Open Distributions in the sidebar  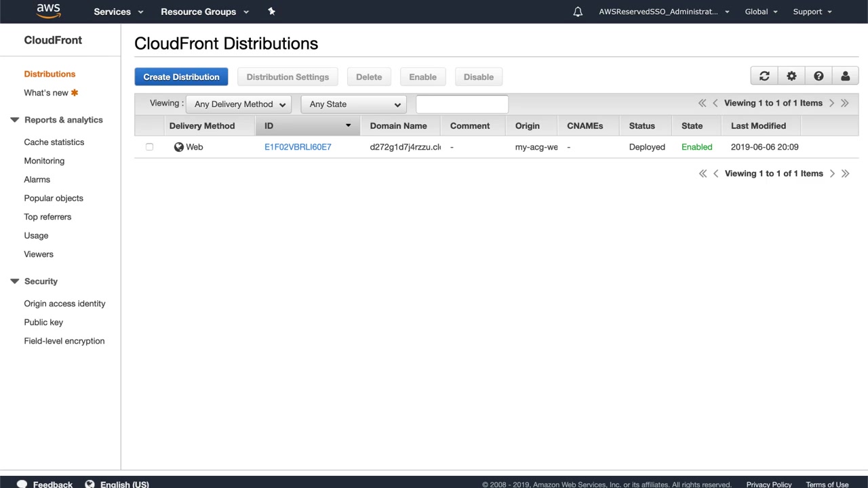[x=50, y=74]
